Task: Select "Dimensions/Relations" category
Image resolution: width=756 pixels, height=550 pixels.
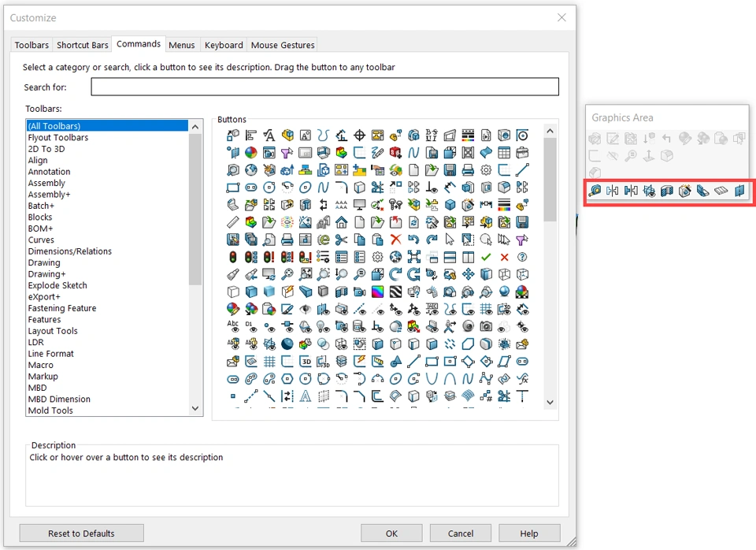Action: [x=70, y=251]
